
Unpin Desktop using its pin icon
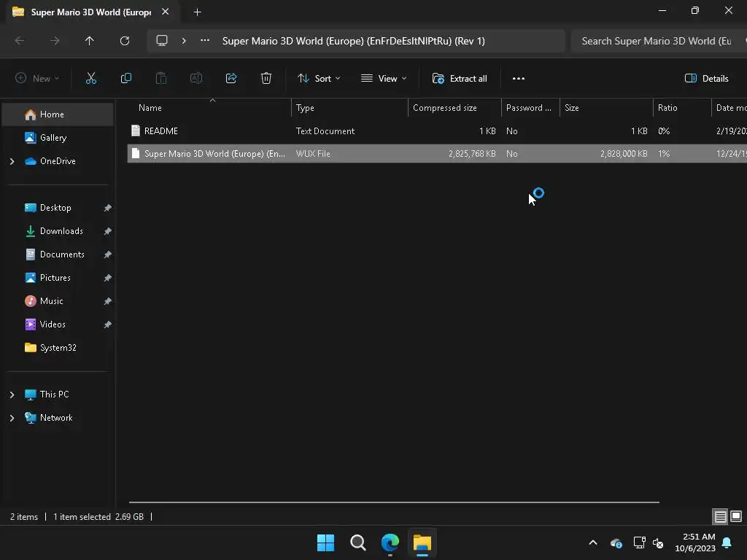click(x=108, y=208)
